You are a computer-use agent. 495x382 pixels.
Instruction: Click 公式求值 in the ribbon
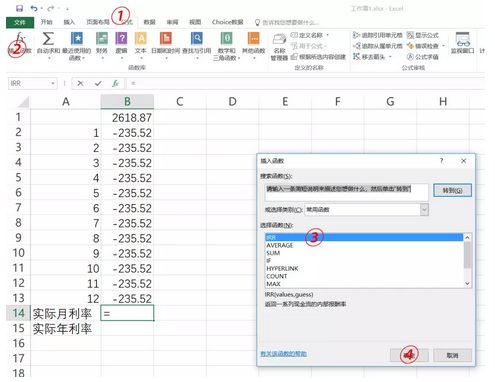pyautogui.click(x=423, y=57)
